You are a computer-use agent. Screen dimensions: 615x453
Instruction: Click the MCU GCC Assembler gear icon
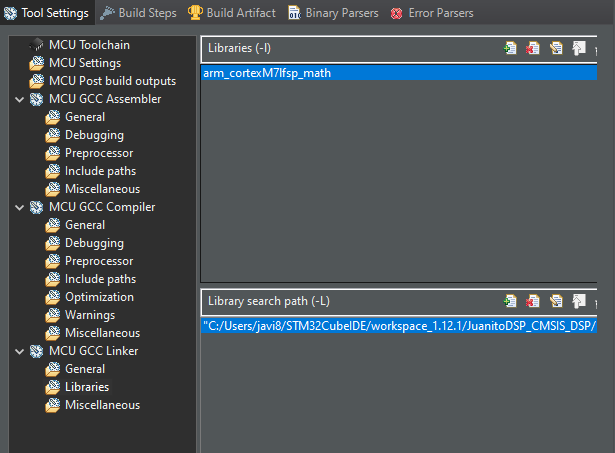click(x=36, y=99)
